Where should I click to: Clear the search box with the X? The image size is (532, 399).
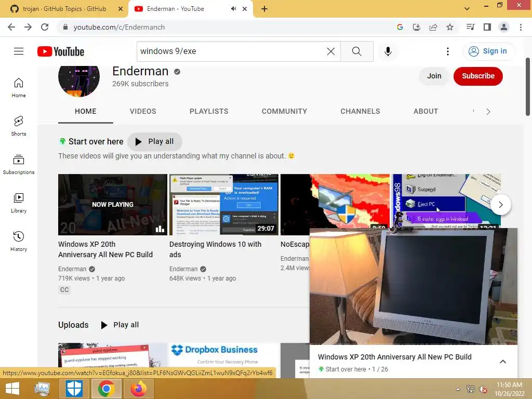(x=331, y=51)
